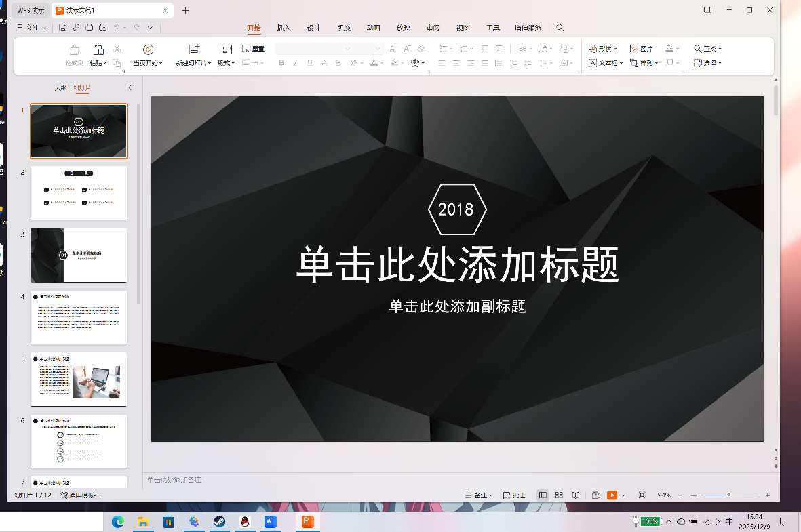This screenshot has width=801, height=532.
Task: Click the 图片 picture button
Action: 642,49
